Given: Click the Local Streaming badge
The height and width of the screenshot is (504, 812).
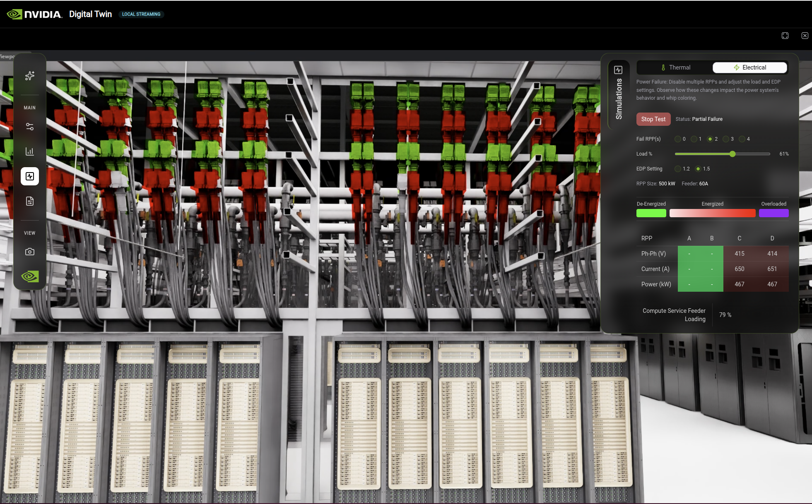Looking at the screenshot, I should (141, 14).
